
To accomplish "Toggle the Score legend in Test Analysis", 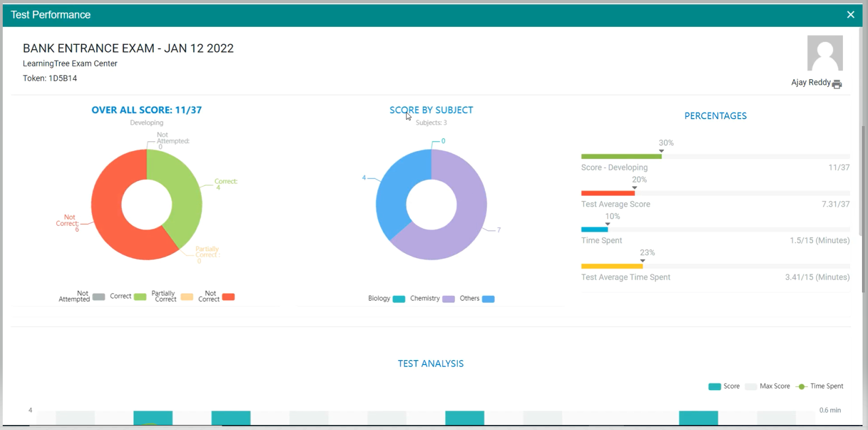I will (715, 386).
